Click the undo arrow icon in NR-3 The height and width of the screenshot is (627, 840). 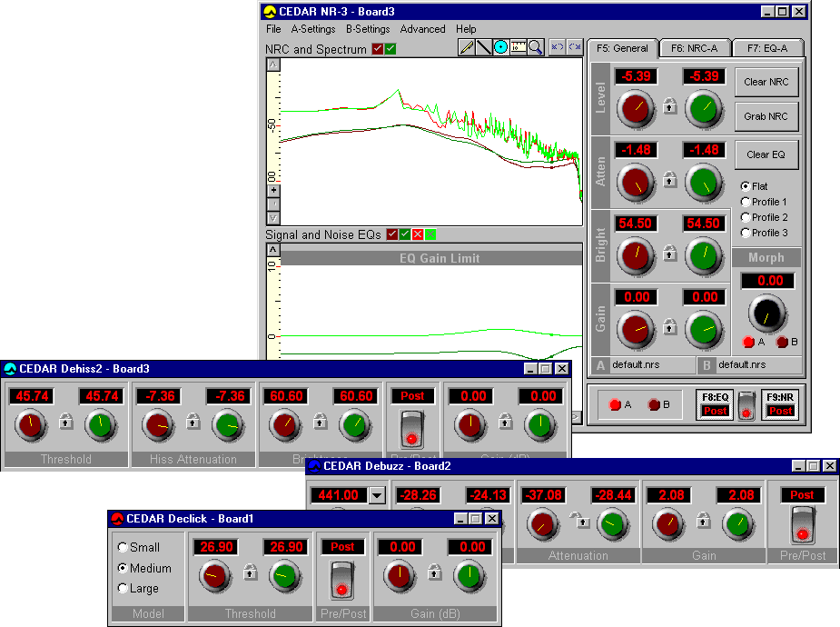[x=558, y=47]
